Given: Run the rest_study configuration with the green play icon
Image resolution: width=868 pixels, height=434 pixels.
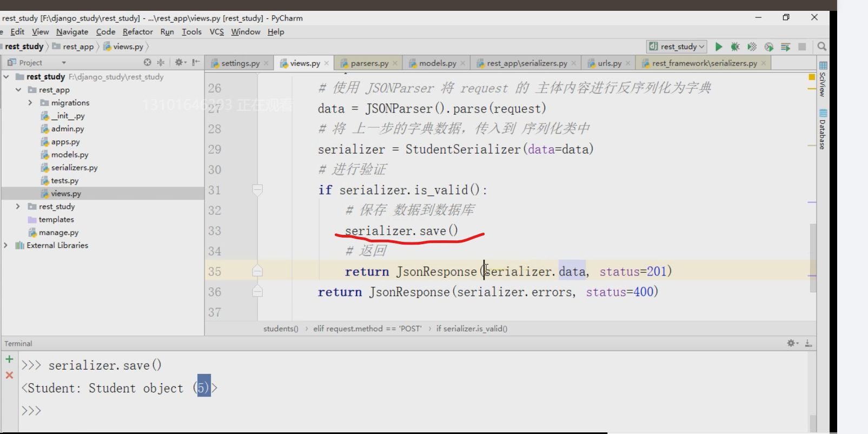Looking at the screenshot, I should (719, 47).
